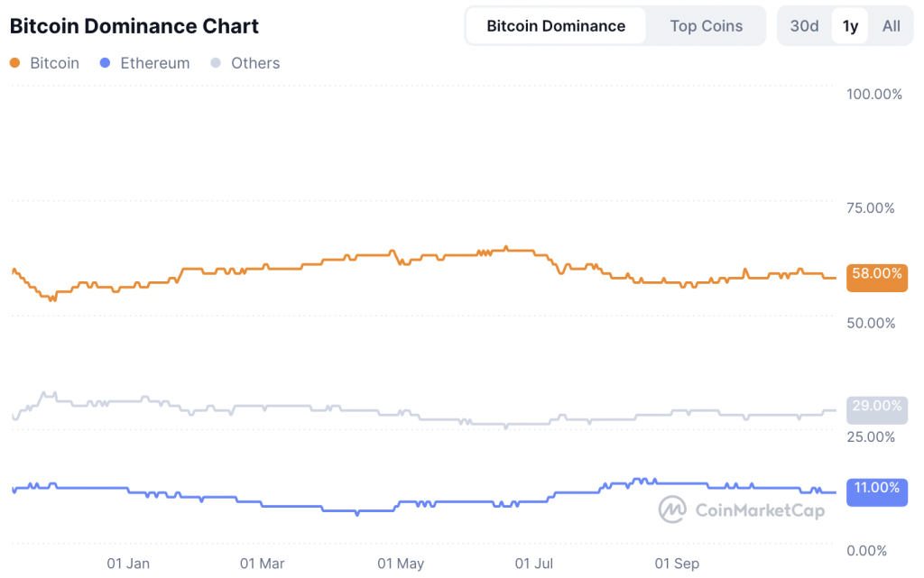Screen dimensions: 924x578
Task: Open the Top Coins tab
Action: [707, 26]
